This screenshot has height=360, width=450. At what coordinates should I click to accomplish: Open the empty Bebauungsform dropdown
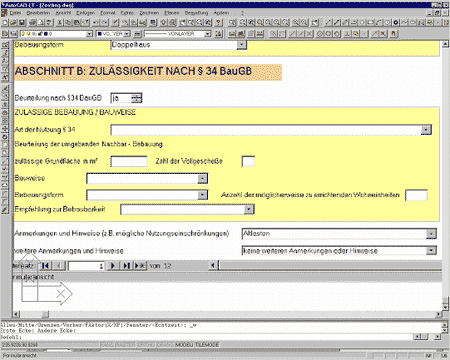click(202, 195)
